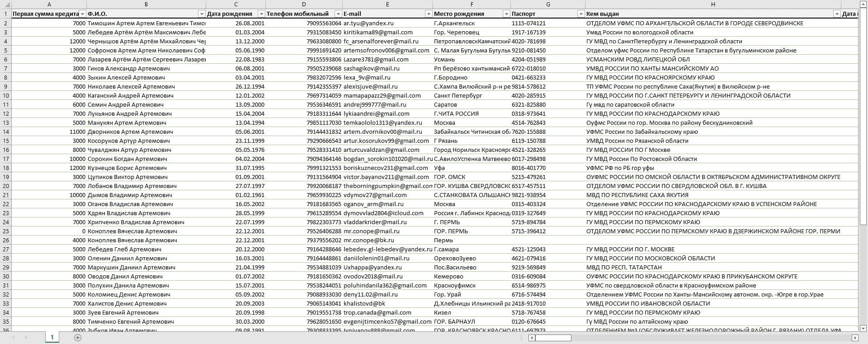Click the horizontal scrollbar left arrow
This screenshot has height=344, width=868.
[x=532, y=338]
